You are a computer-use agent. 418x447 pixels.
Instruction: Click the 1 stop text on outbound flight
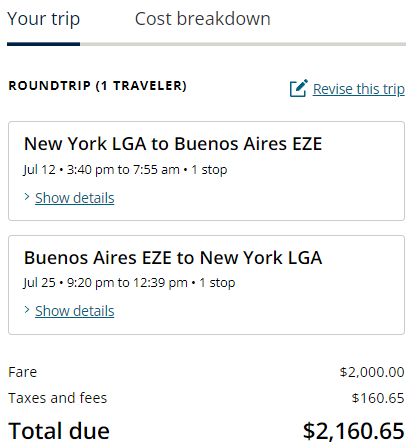point(209,170)
